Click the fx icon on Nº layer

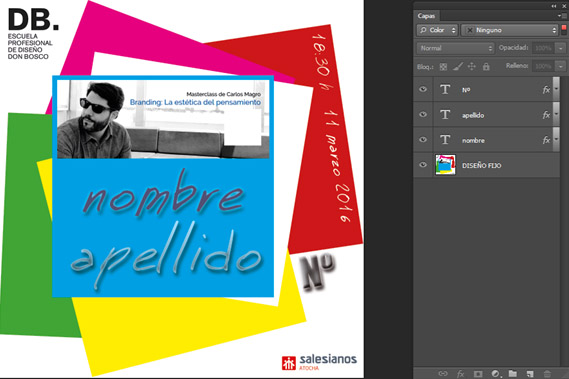(x=546, y=90)
